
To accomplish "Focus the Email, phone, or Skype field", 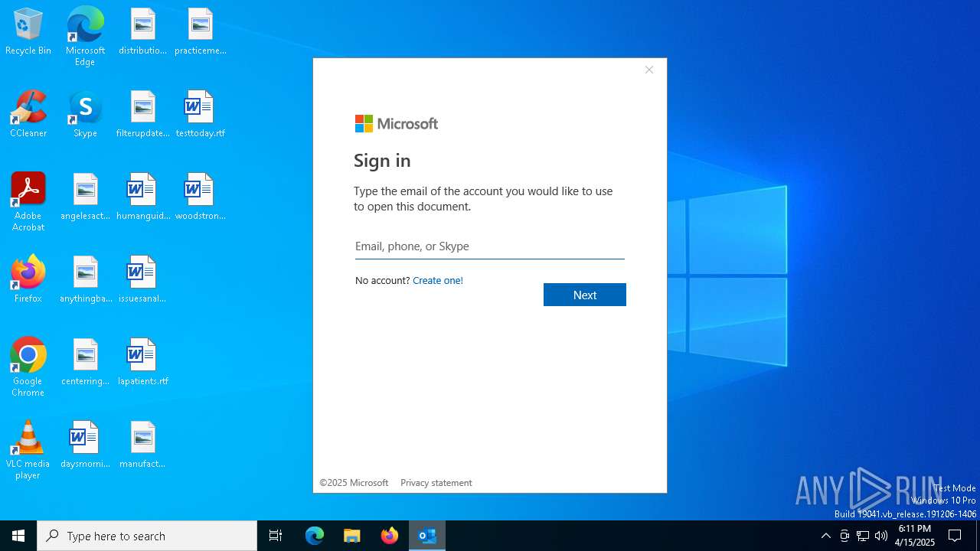I will pos(490,246).
